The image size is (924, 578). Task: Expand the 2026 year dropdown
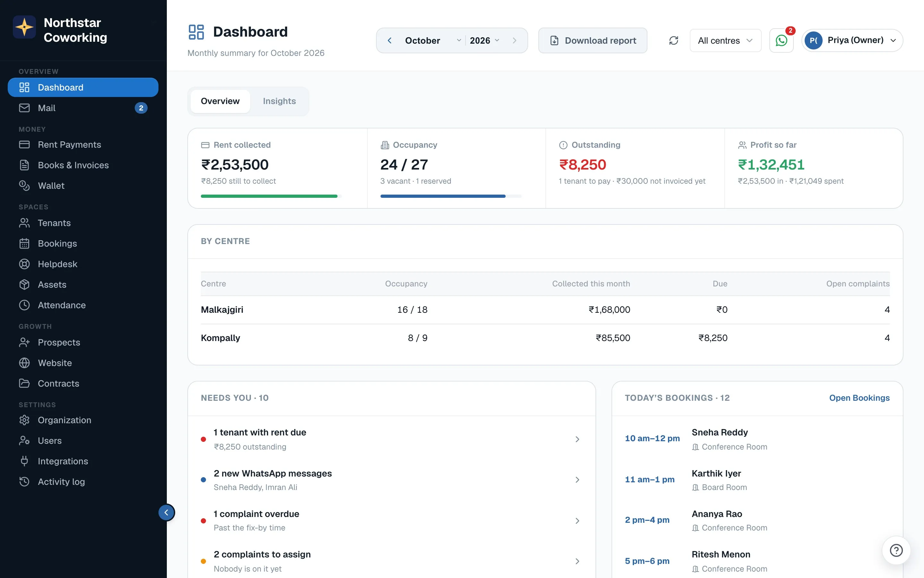[484, 40]
